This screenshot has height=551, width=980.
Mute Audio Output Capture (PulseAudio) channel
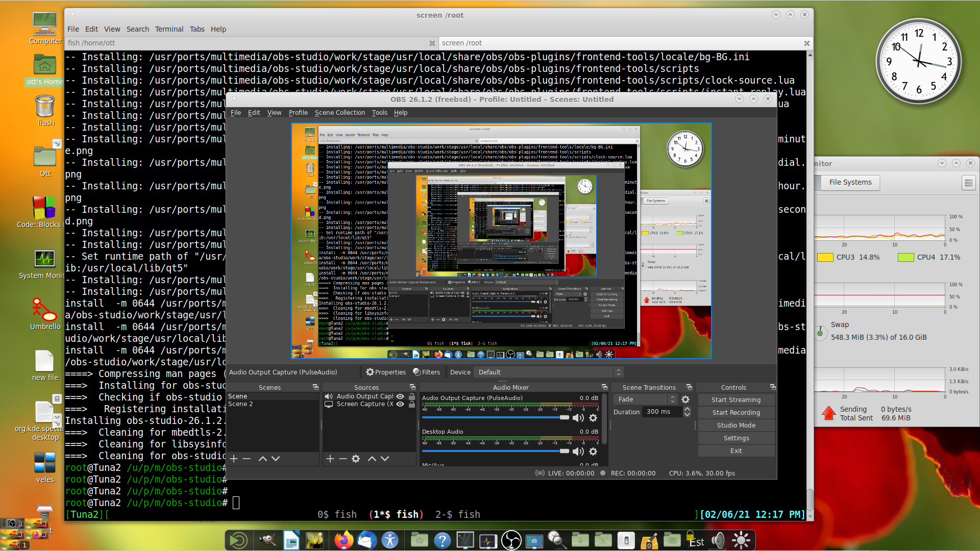tap(578, 418)
